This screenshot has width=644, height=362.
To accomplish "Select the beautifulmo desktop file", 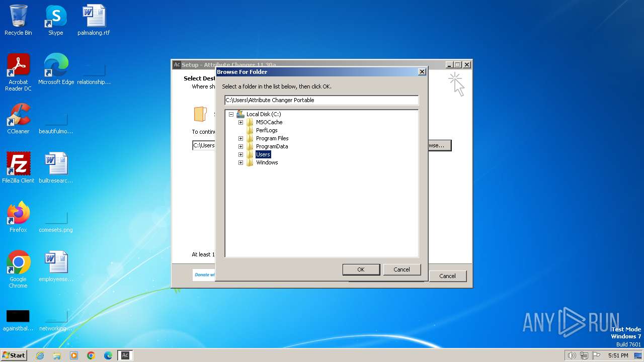I will click(x=56, y=124).
